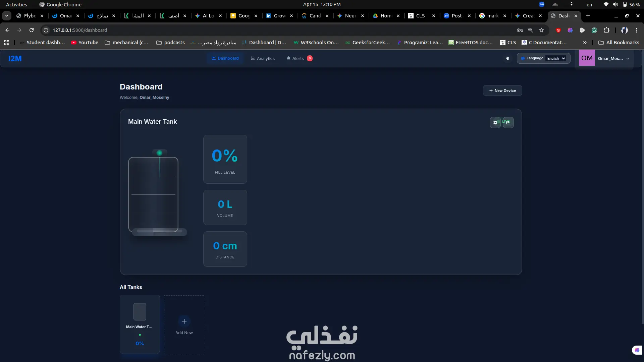Open system volume indicator in top bar

(x=615, y=4)
